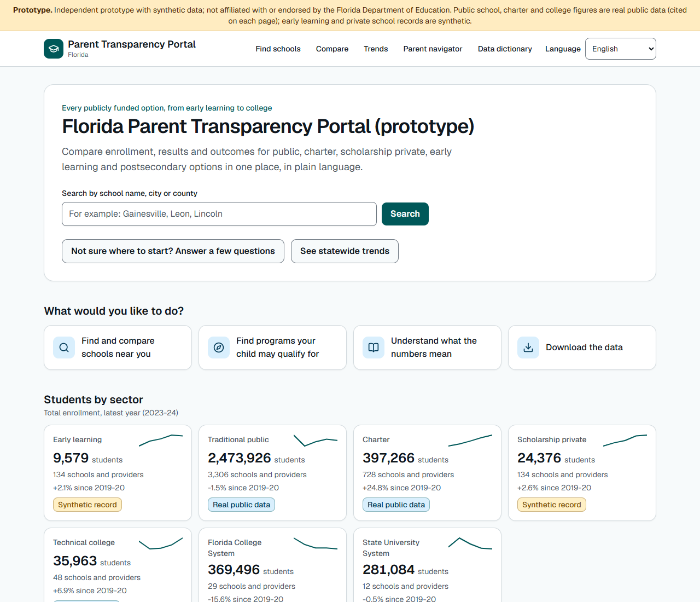
Task: Click the green Search button
Action: tap(405, 214)
